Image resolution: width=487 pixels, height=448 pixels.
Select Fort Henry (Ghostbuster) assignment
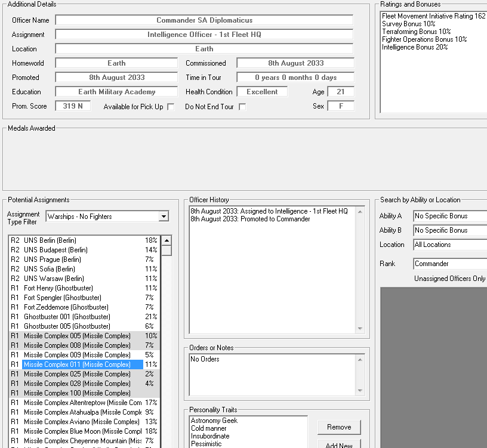(x=84, y=288)
